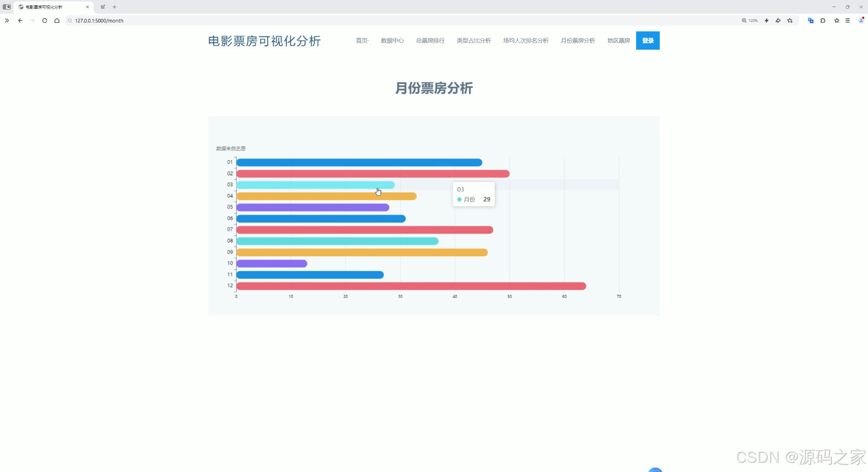The height and width of the screenshot is (472, 868).
Task: Reload the current page
Action: pos(45,21)
